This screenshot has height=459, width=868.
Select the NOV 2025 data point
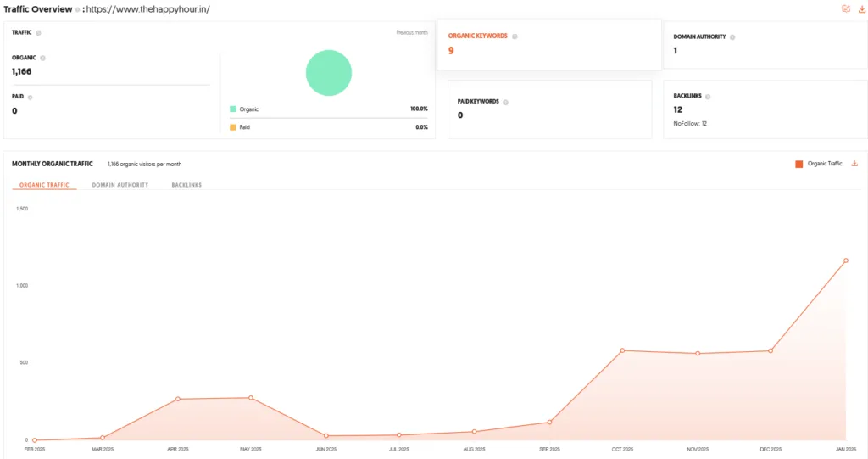pos(698,353)
